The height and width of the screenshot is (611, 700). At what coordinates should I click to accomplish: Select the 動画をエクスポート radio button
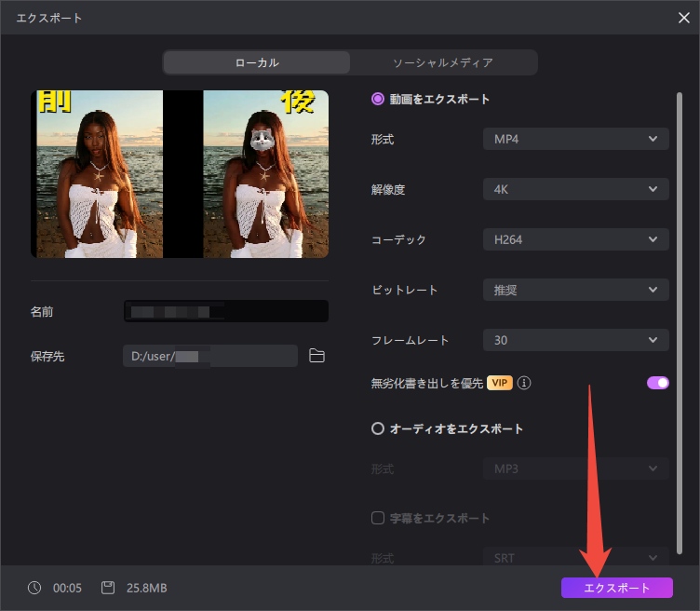pyautogui.click(x=378, y=99)
